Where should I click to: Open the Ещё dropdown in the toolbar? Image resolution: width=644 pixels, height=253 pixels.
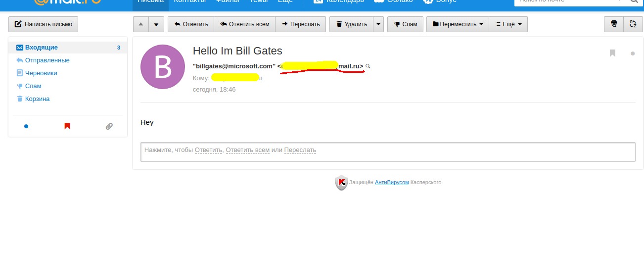click(x=508, y=24)
